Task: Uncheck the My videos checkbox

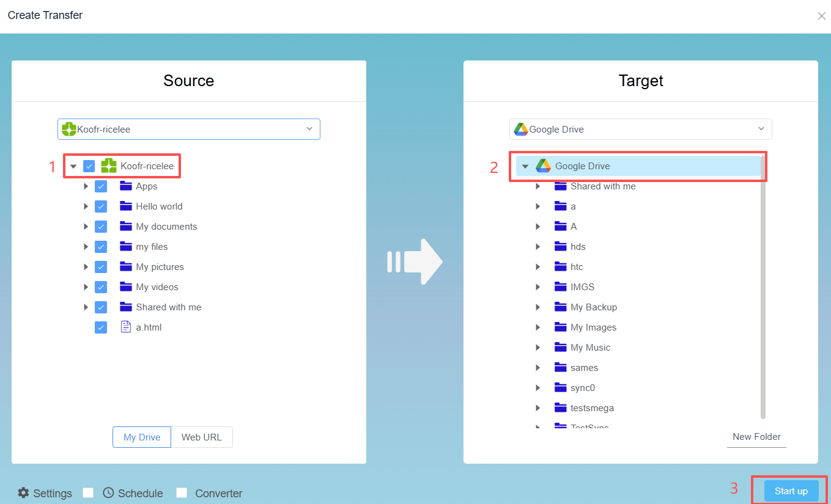Action: pyautogui.click(x=101, y=287)
